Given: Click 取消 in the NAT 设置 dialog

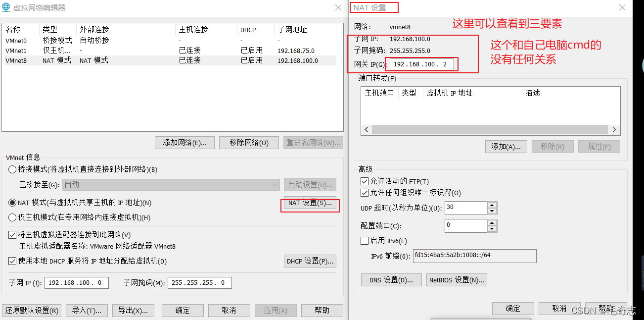Looking at the screenshot, I should click(x=559, y=309).
